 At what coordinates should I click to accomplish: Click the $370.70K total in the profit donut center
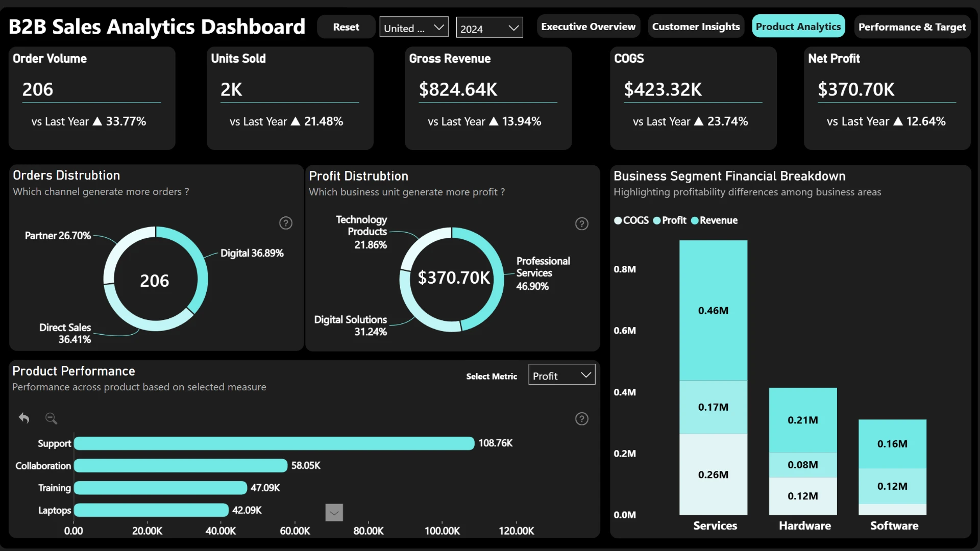[x=454, y=278]
